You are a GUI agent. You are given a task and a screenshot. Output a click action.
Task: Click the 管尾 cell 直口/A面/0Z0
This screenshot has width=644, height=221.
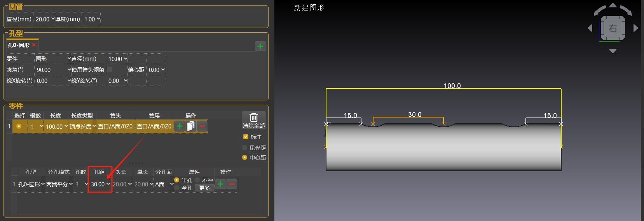pos(154,126)
